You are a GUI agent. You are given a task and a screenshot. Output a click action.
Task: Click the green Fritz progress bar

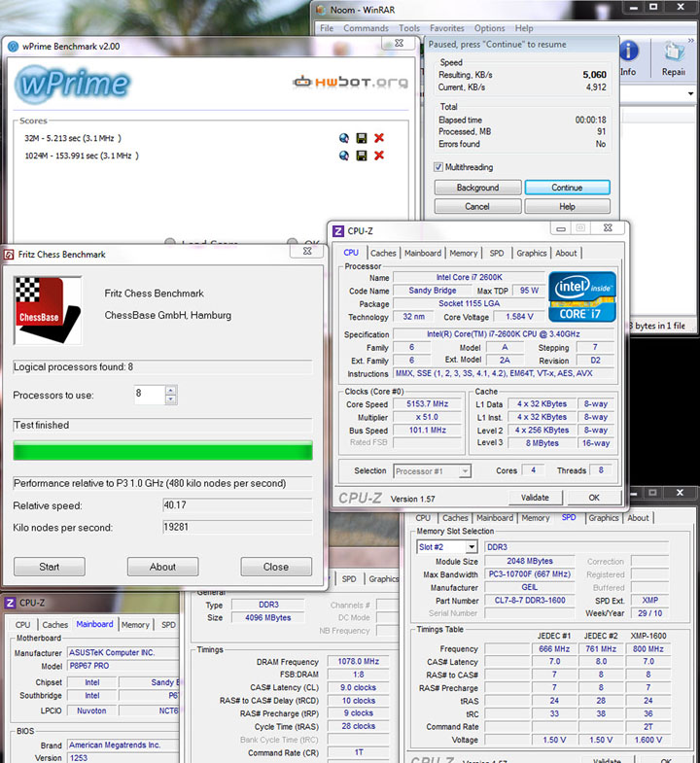(x=162, y=451)
